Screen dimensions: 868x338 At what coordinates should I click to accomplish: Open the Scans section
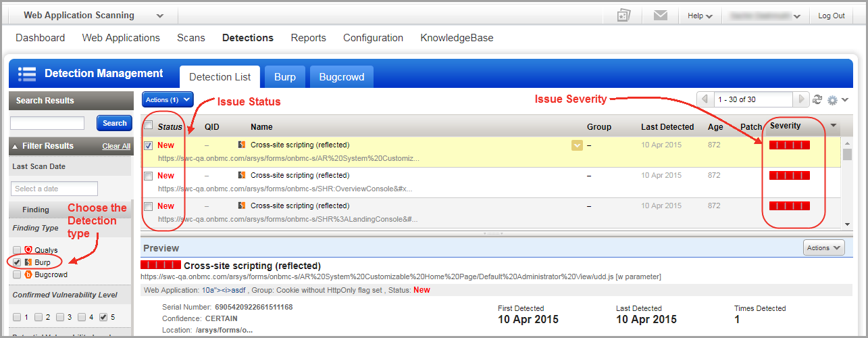tap(191, 38)
